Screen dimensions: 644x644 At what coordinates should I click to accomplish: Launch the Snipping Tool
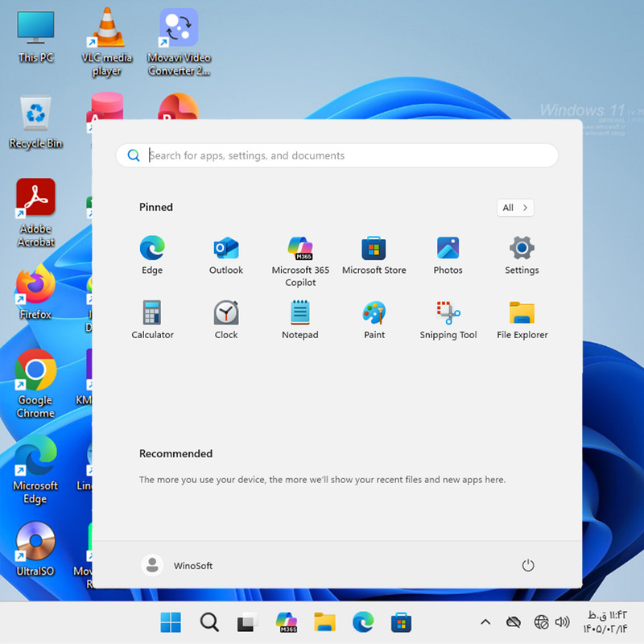click(448, 320)
